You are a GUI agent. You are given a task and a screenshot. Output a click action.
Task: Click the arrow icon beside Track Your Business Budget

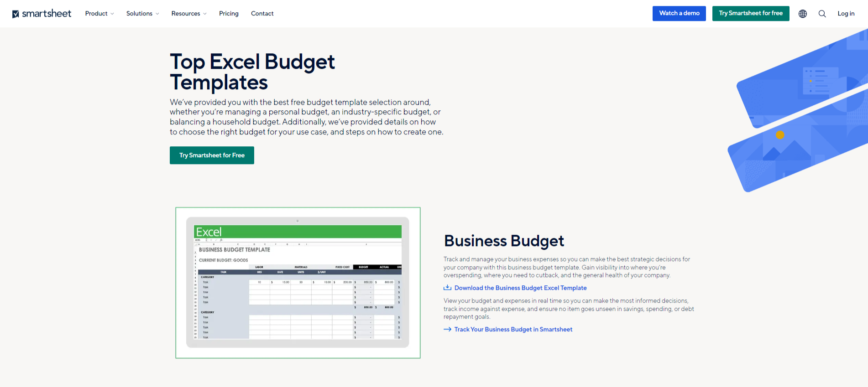(447, 329)
